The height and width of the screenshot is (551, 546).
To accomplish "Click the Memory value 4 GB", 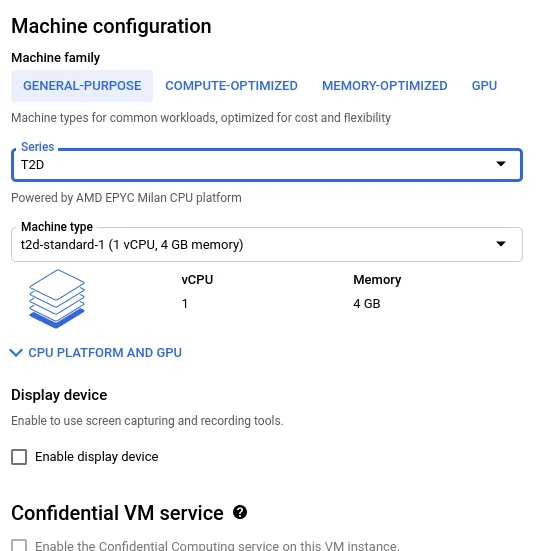I will tap(367, 304).
